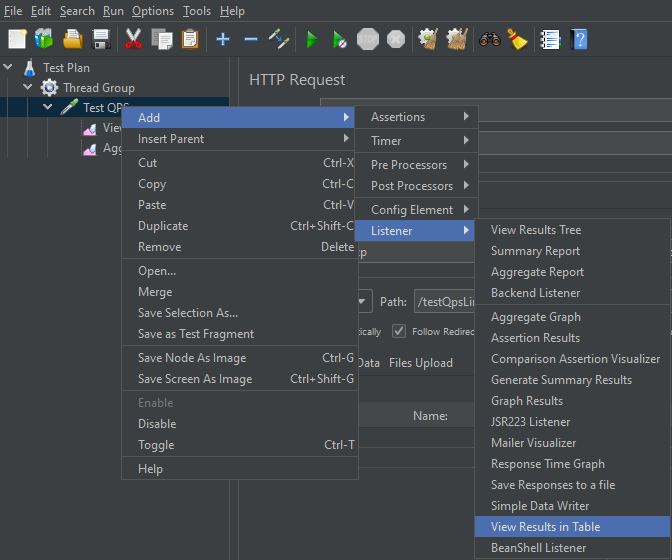Click the Shutdown threads icon
The image size is (672, 560).
[396, 39]
